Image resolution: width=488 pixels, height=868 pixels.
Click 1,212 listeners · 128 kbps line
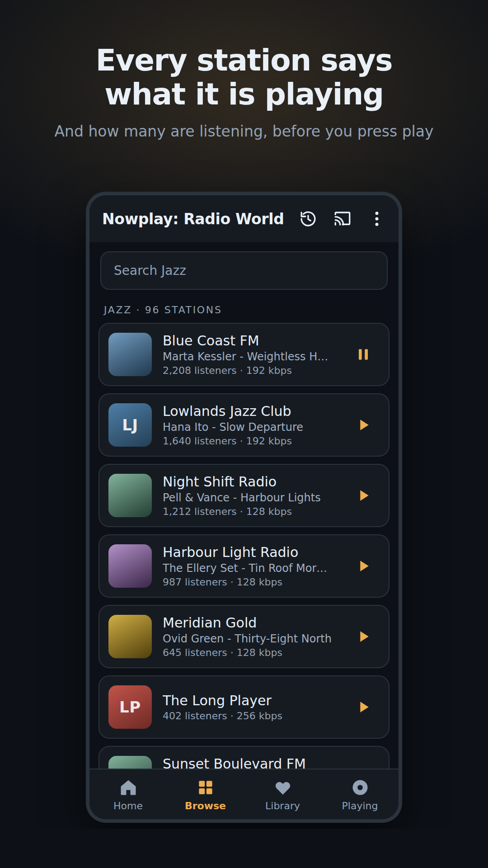click(x=227, y=511)
